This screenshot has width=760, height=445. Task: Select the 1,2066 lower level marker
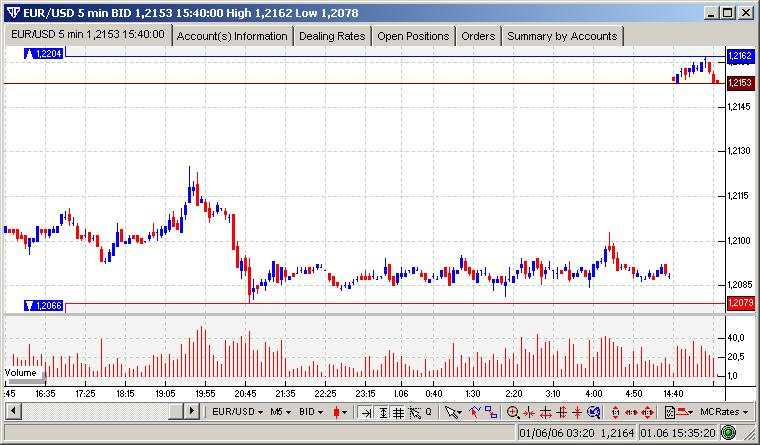(x=44, y=305)
